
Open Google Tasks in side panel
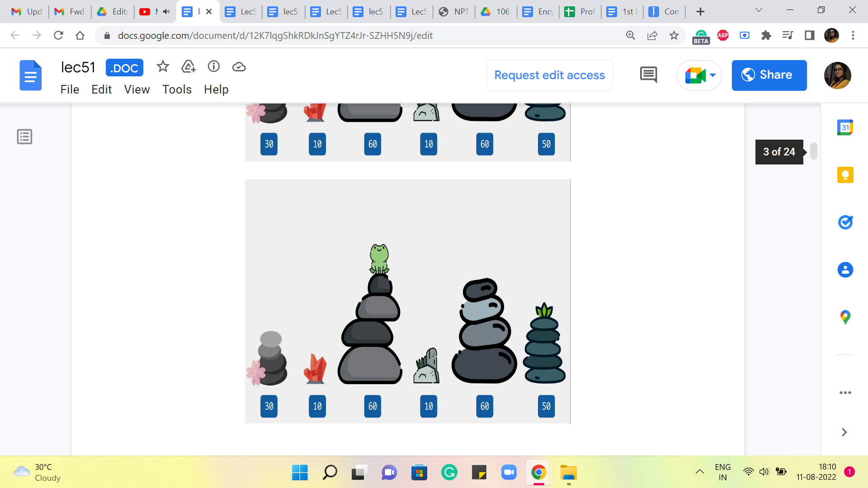coord(845,222)
